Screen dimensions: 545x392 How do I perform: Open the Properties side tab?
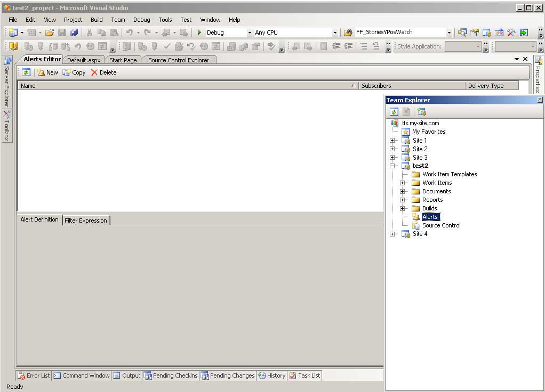coord(538,75)
